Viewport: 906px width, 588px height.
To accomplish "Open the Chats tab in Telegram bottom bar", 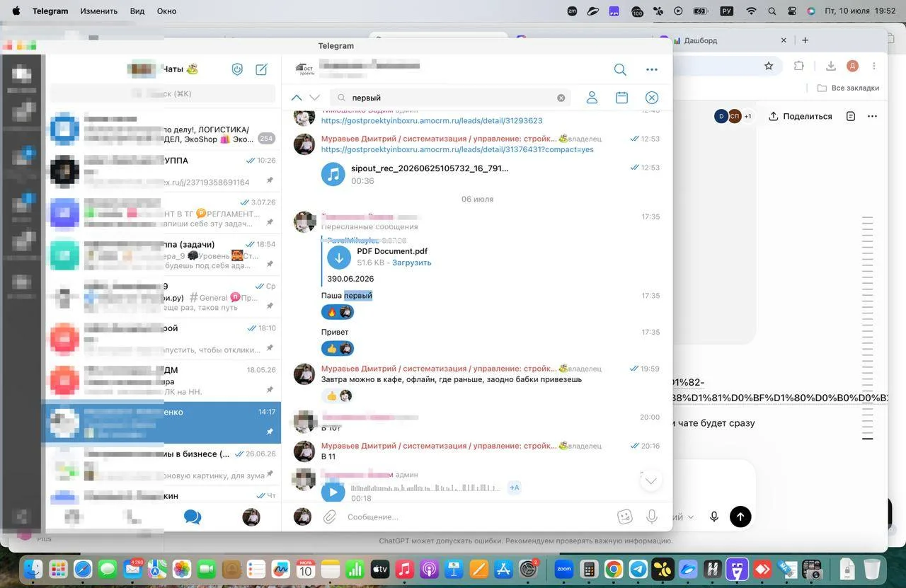I will pyautogui.click(x=193, y=517).
